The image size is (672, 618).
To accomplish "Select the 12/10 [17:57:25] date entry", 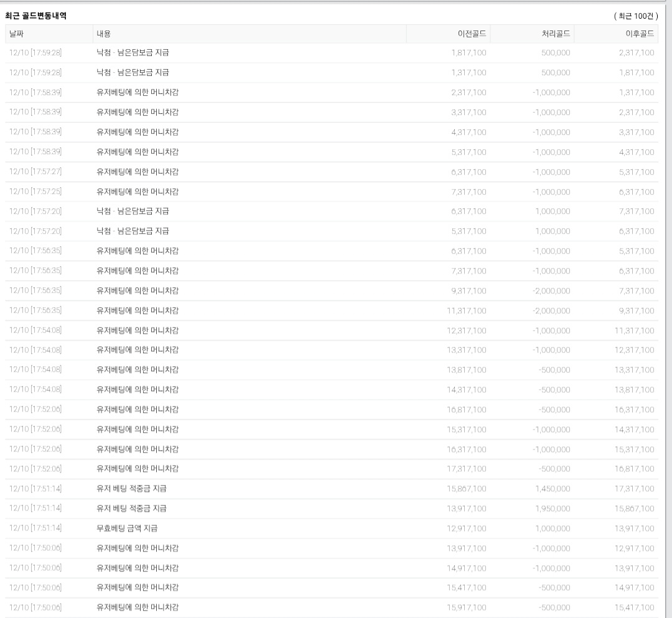I will pos(35,191).
